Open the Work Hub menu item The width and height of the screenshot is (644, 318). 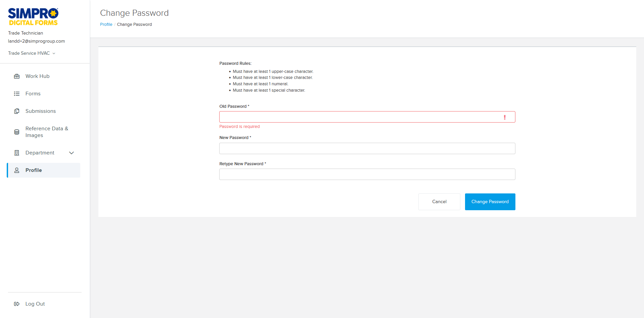(x=37, y=76)
